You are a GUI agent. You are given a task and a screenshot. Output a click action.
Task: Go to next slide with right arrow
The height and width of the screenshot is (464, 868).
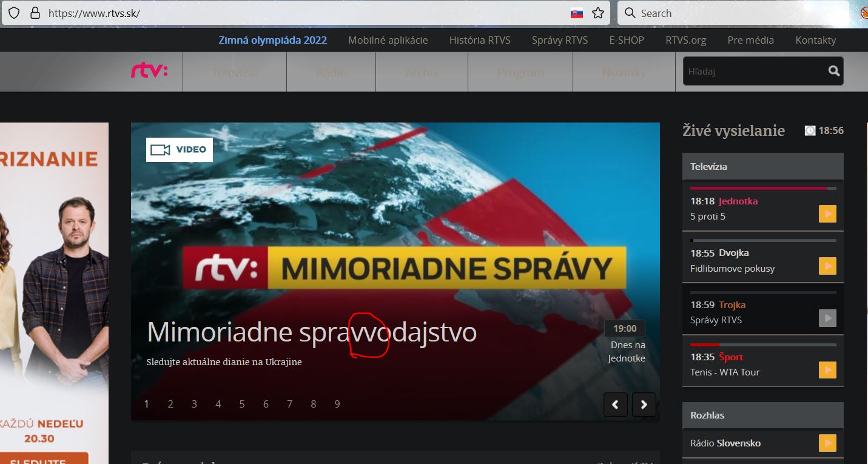(644, 405)
